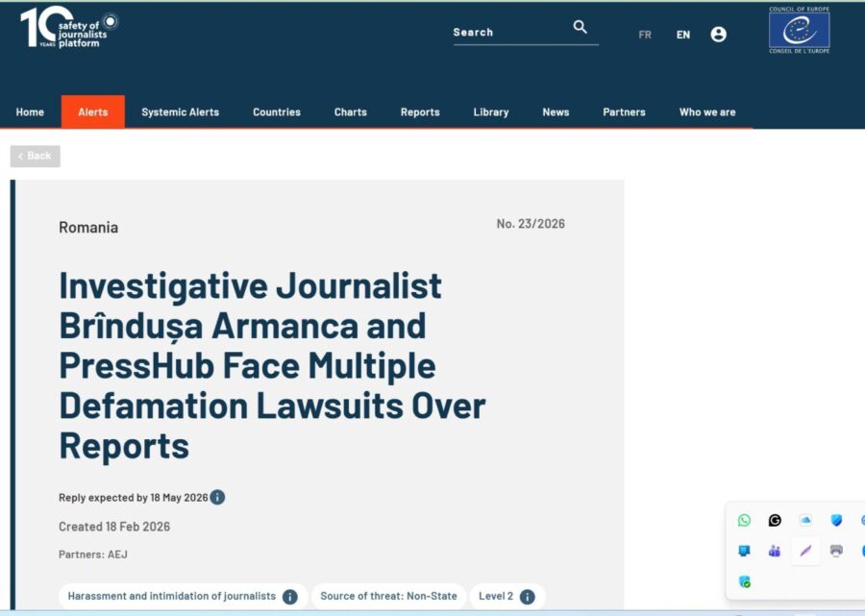Click the Council of Europe logo

coord(799,31)
